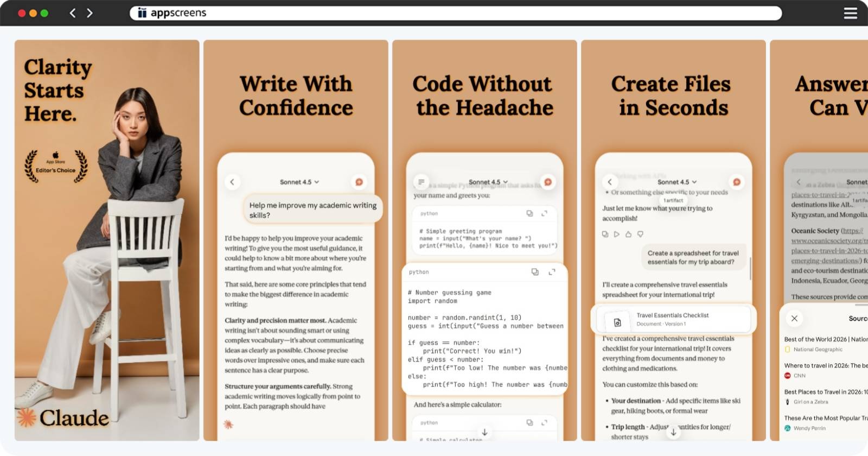The image size is (868, 456).
Task: Tap the new chat icon in the Write With Confidence screen
Action: tap(359, 182)
